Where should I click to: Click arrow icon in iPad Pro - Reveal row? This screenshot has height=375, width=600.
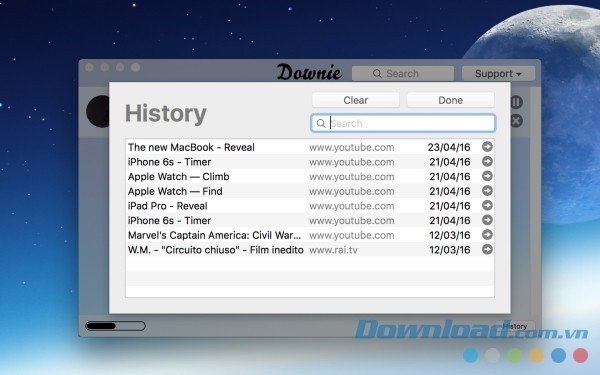(x=487, y=205)
